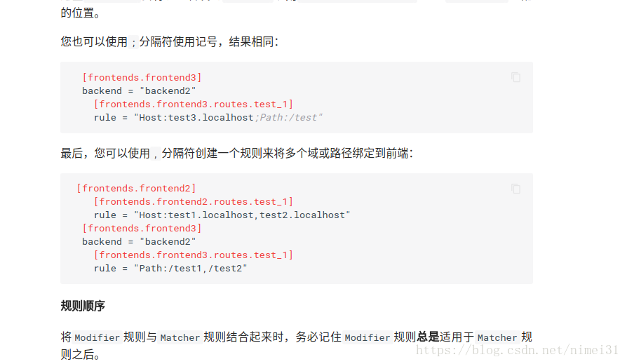Viewport: 627px width, 364px height.
Task: Click the backend = "backend2" line in first block
Action: tap(139, 90)
